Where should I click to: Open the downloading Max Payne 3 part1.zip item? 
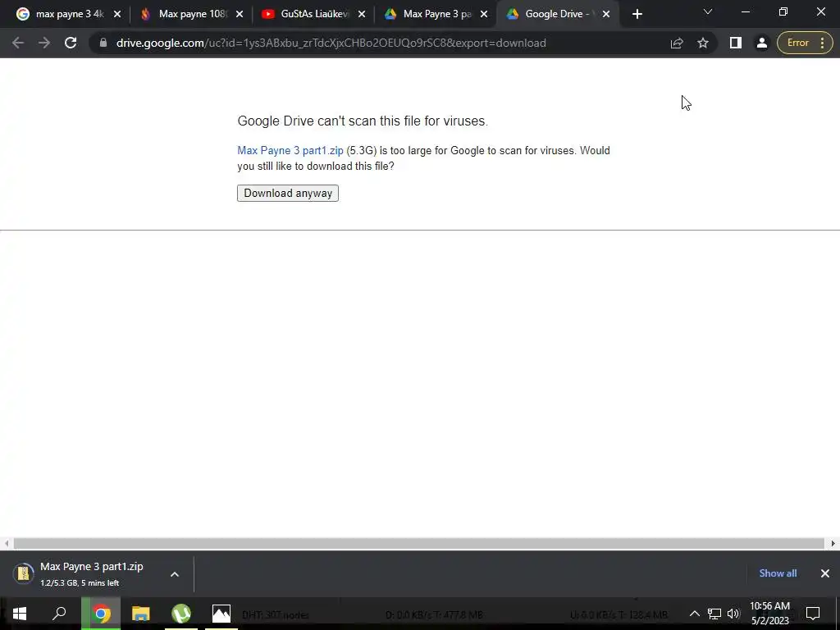click(x=80, y=573)
